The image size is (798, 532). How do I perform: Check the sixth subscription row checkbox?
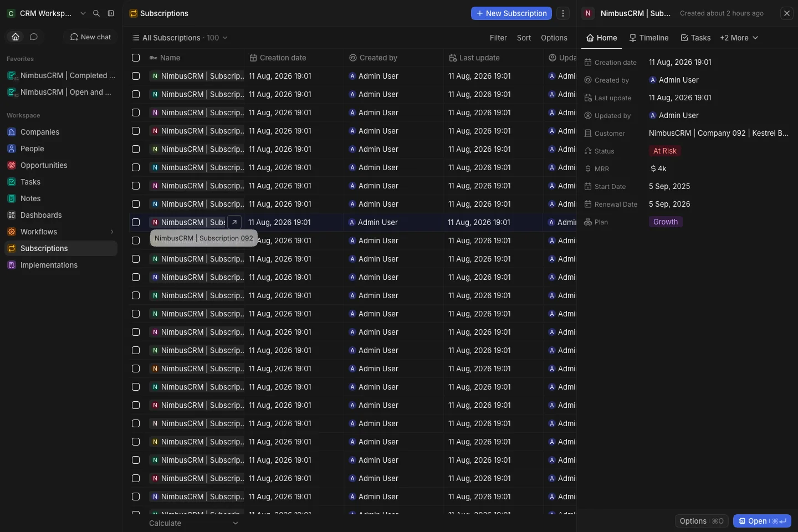[136, 167]
